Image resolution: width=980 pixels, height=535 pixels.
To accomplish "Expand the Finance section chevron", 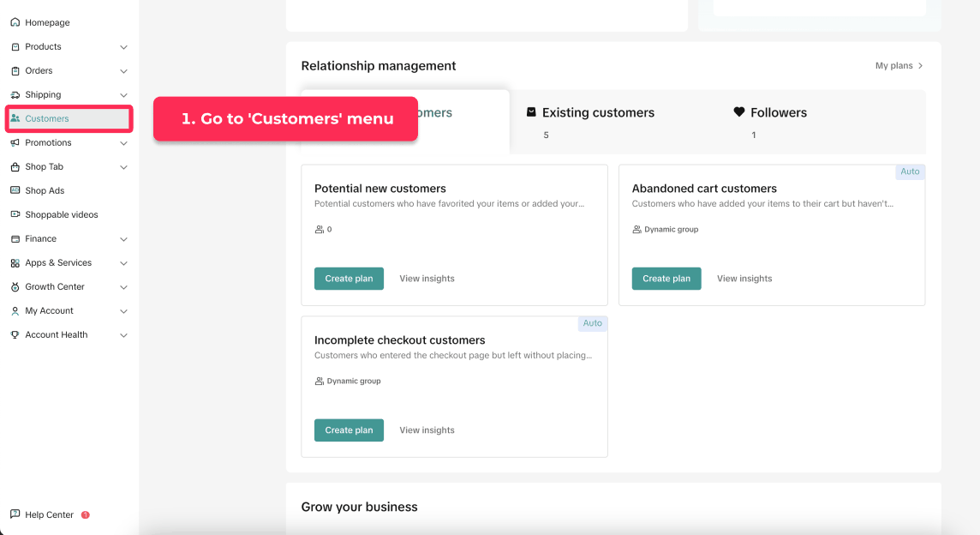I will point(123,239).
